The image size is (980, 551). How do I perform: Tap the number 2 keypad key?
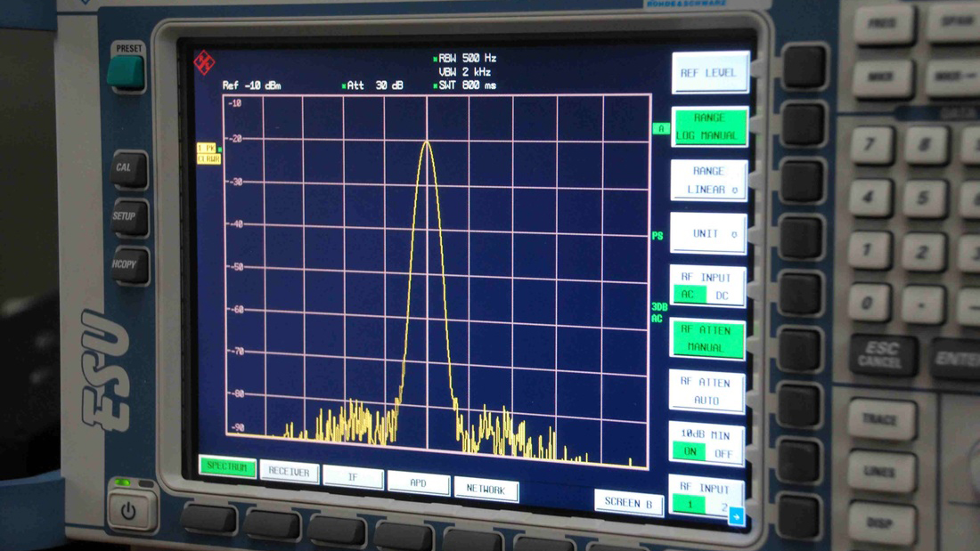(x=923, y=253)
